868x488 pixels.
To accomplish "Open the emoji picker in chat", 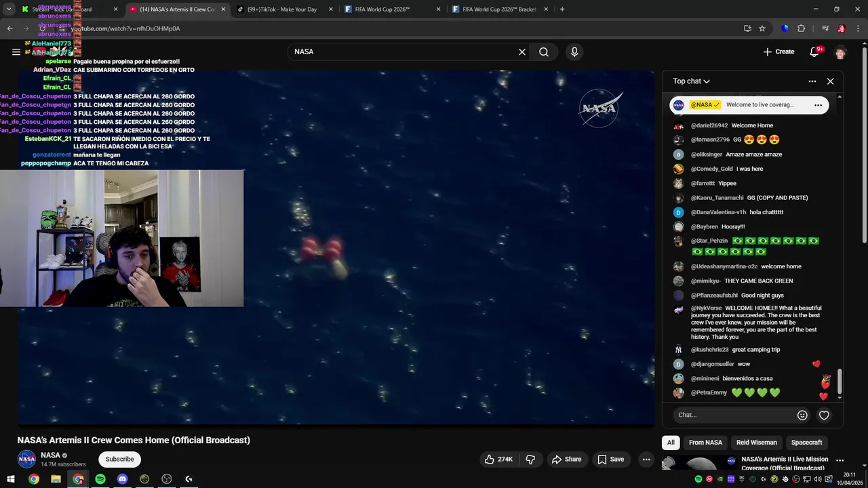I will (x=802, y=415).
